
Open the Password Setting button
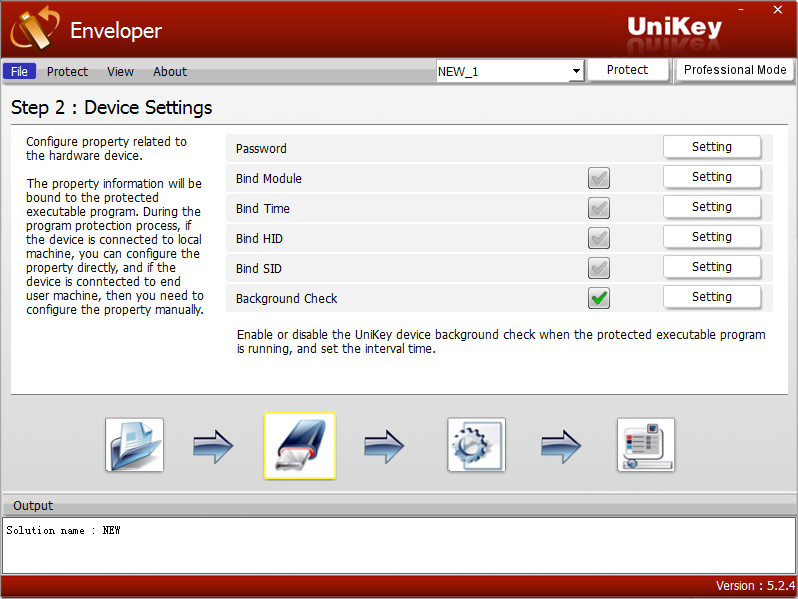click(x=711, y=147)
